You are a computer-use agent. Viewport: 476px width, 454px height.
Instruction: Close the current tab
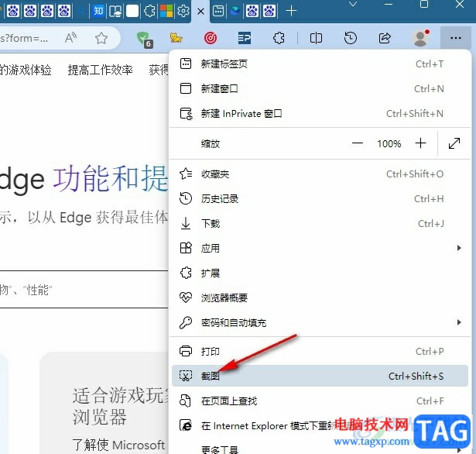[200, 12]
